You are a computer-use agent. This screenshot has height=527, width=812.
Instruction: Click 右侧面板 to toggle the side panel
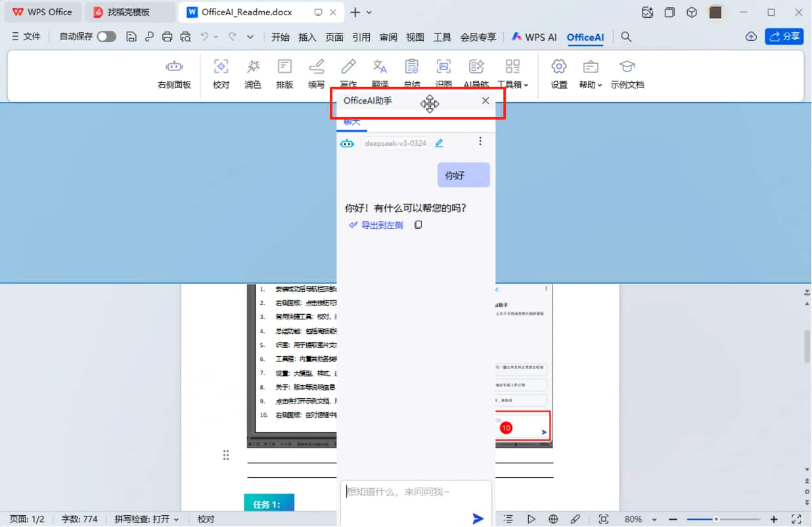point(173,72)
